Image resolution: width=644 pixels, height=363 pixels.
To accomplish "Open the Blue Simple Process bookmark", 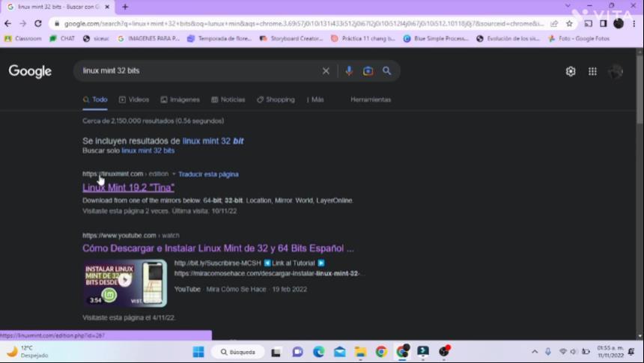I will tap(436, 39).
